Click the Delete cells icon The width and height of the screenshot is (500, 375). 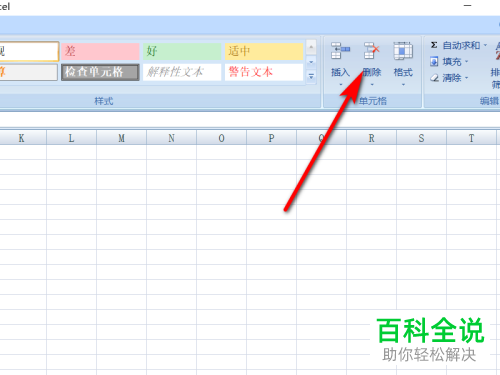tap(371, 50)
